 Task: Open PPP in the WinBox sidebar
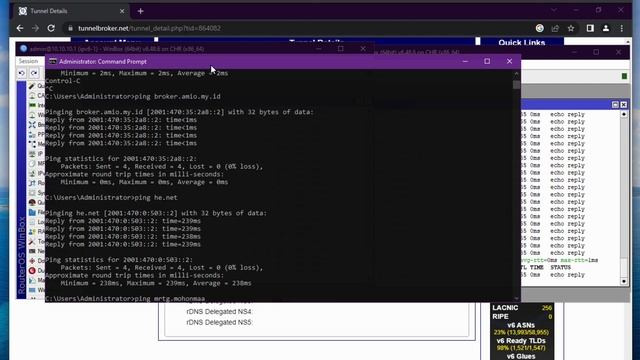coord(36,134)
